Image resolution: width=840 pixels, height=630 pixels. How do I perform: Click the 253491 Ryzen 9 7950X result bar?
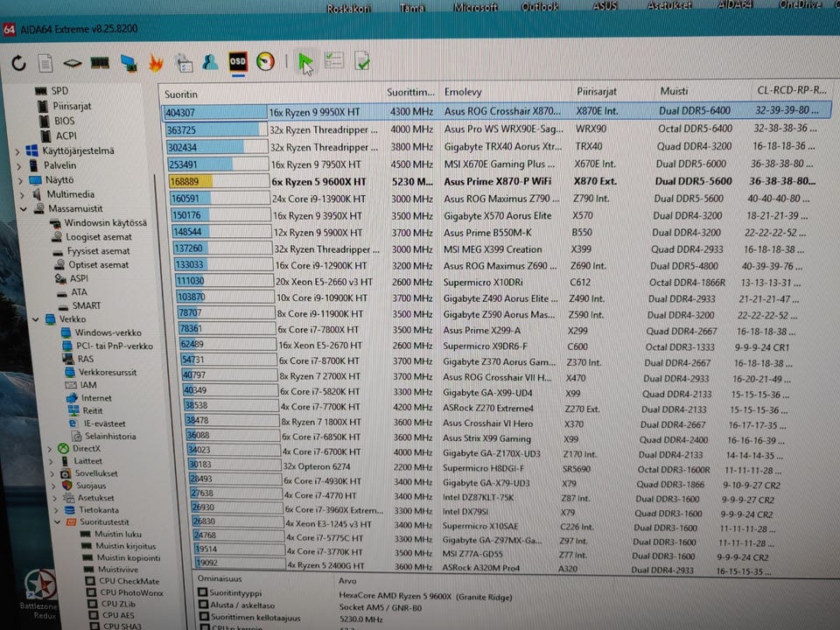[218, 164]
